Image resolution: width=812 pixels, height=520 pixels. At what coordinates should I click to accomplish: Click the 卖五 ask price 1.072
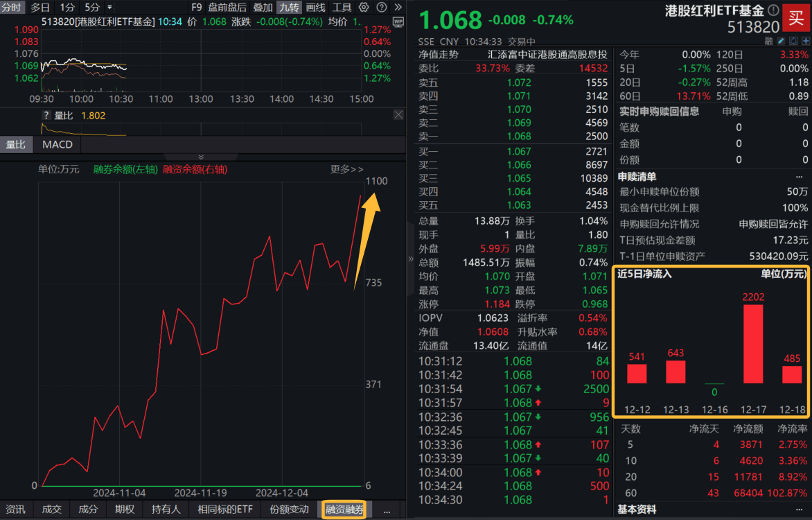pos(519,83)
